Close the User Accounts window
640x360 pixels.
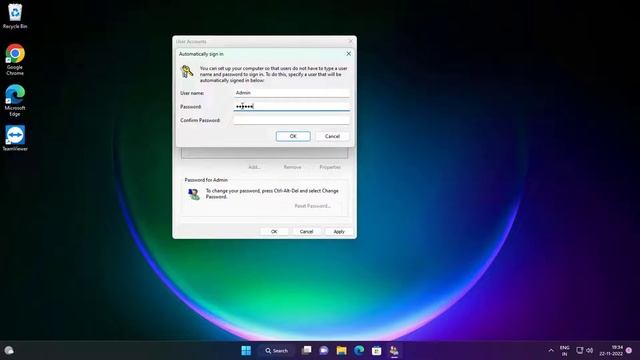pos(351,42)
